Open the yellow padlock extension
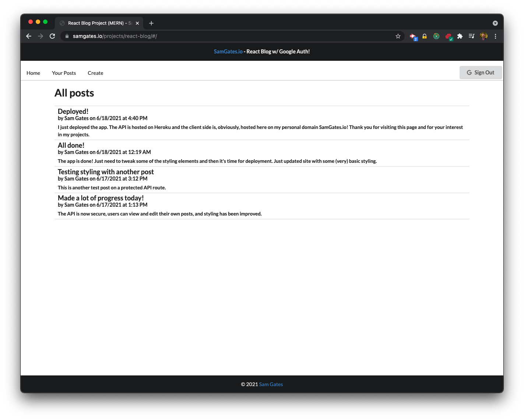 (425, 36)
